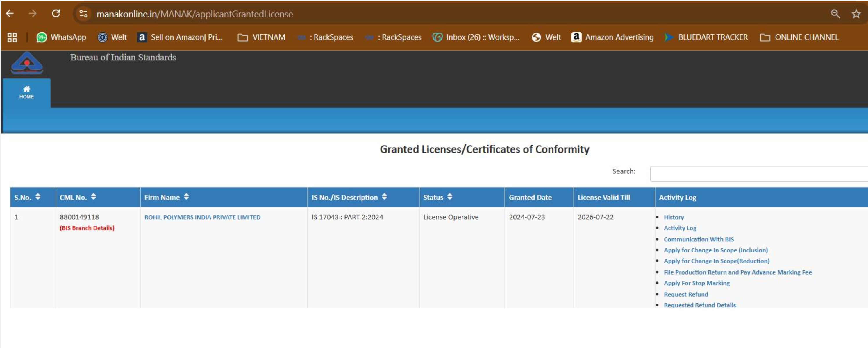Click the zoom magnifier icon in address bar

click(x=835, y=14)
